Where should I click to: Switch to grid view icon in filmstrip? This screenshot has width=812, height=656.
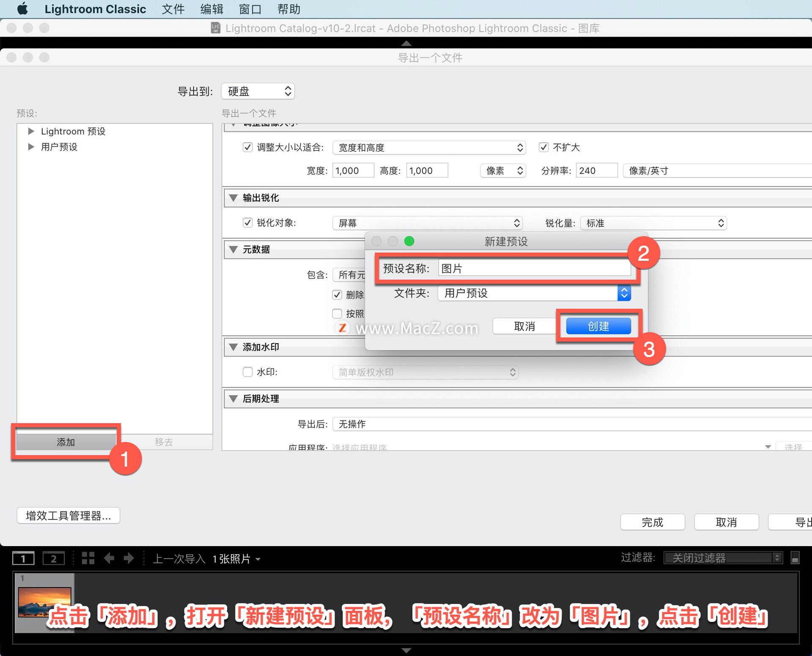point(88,558)
